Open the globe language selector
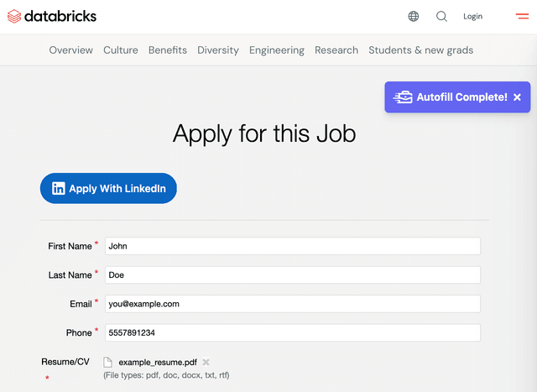 (414, 16)
